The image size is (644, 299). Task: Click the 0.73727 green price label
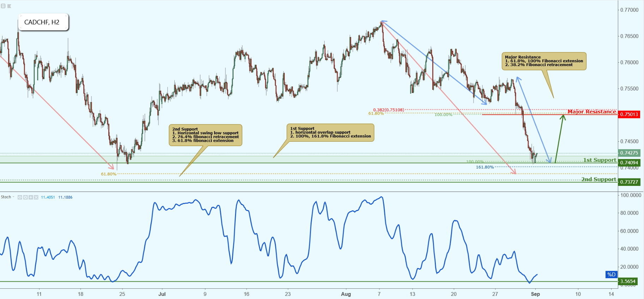coord(629,182)
